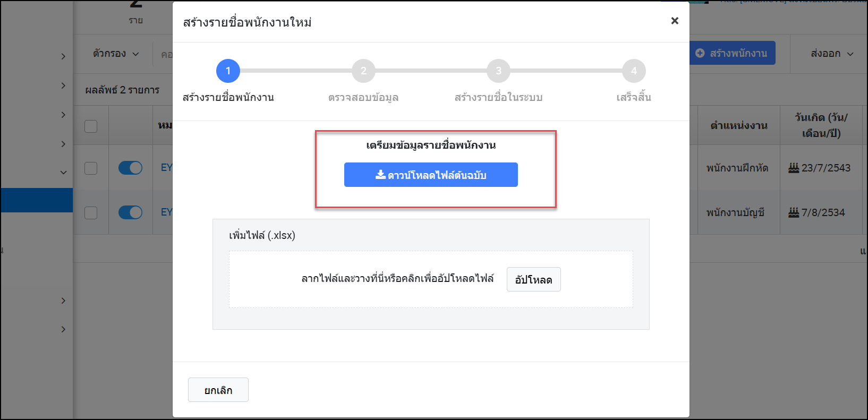Image resolution: width=868 pixels, height=420 pixels.
Task: Click birthday cake icon beside 7/8/2534
Action: pos(794,212)
